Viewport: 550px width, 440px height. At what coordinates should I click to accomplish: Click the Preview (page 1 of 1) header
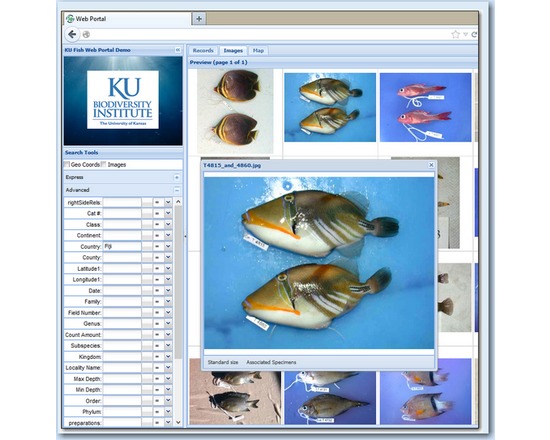pos(219,62)
